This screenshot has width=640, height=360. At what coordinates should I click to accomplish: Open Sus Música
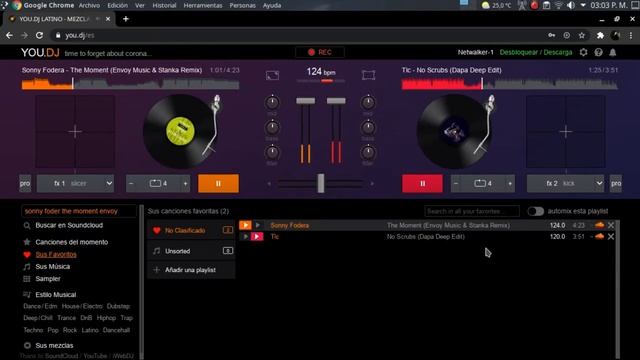52,267
